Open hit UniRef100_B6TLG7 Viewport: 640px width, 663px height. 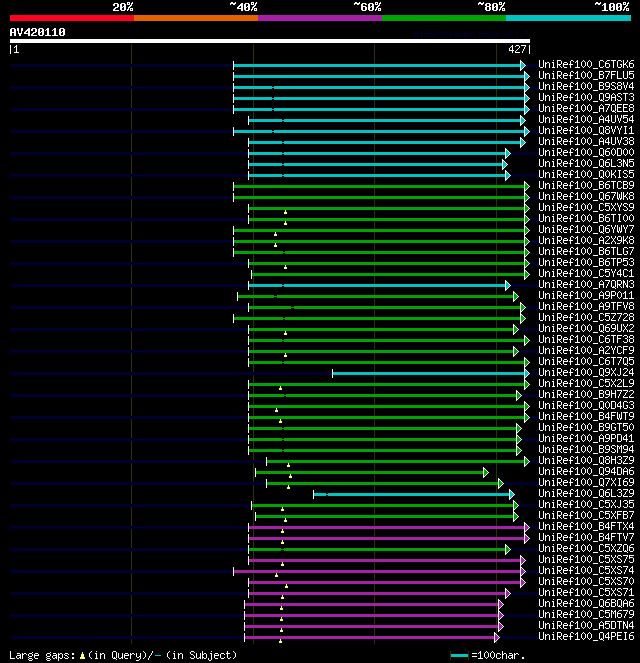586,251
